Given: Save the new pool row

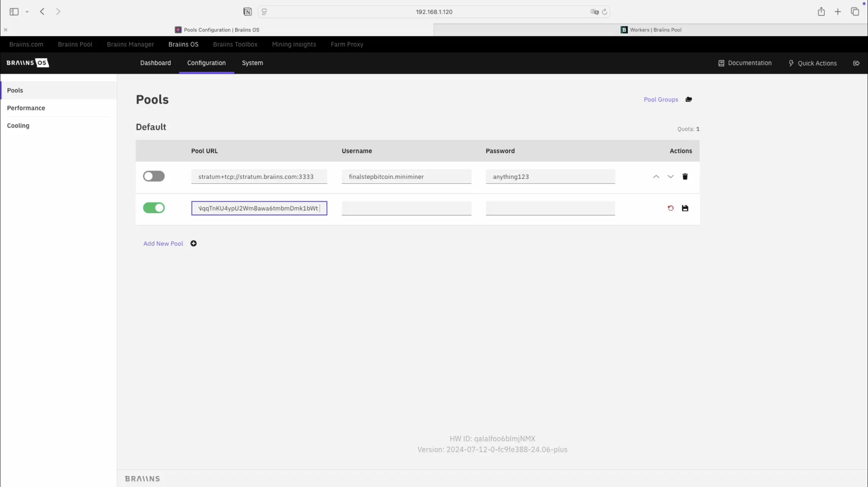Looking at the screenshot, I should (685, 208).
